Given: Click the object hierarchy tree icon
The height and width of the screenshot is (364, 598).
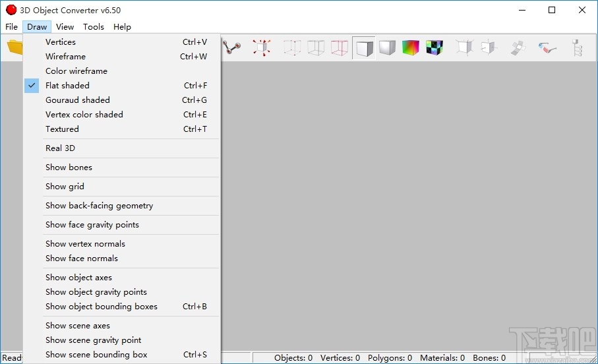Looking at the screenshot, I should [578, 47].
